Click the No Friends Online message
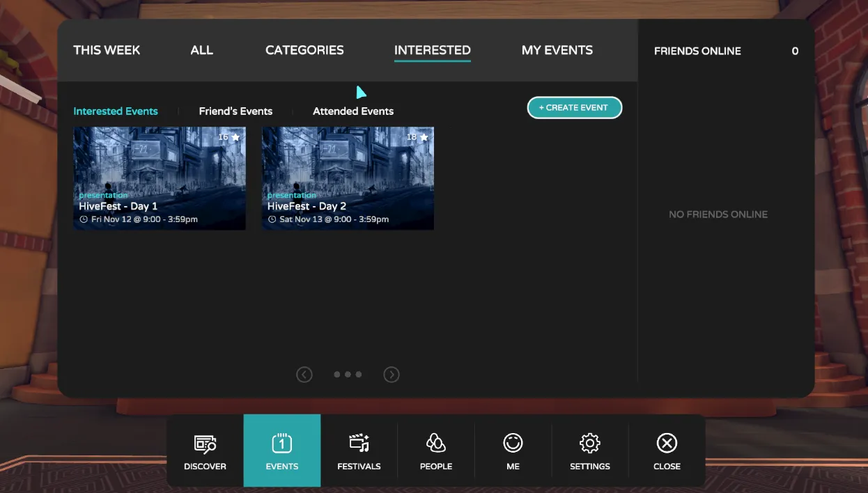The image size is (868, 493). (718, 214)
